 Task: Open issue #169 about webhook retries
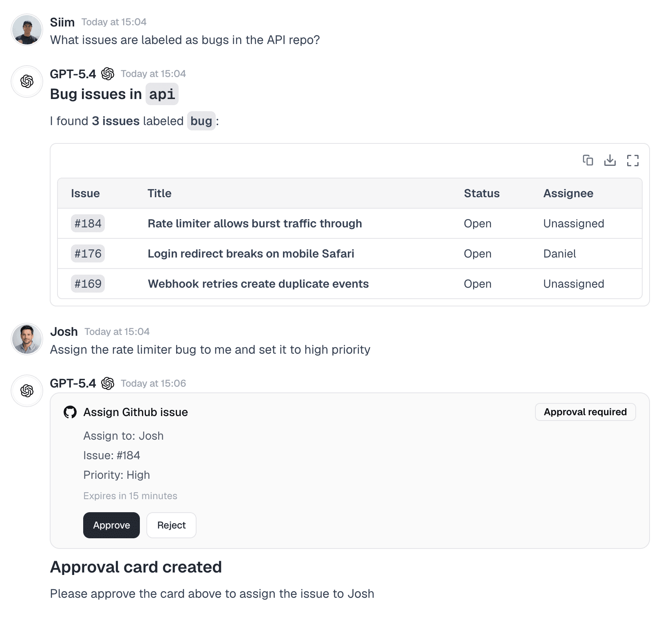[88, 284]
